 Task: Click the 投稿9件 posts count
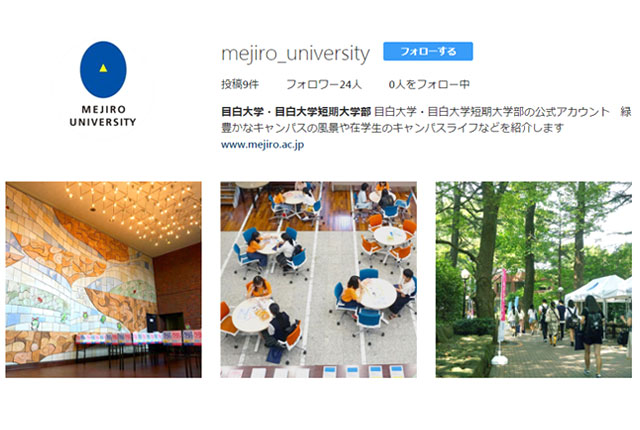pyautogui.click(x=240, y=84)
